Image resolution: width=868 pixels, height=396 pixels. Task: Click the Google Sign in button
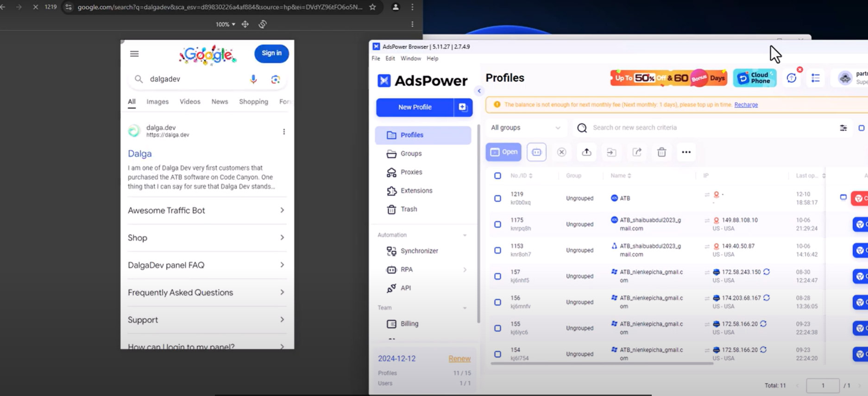coord(271,53)
